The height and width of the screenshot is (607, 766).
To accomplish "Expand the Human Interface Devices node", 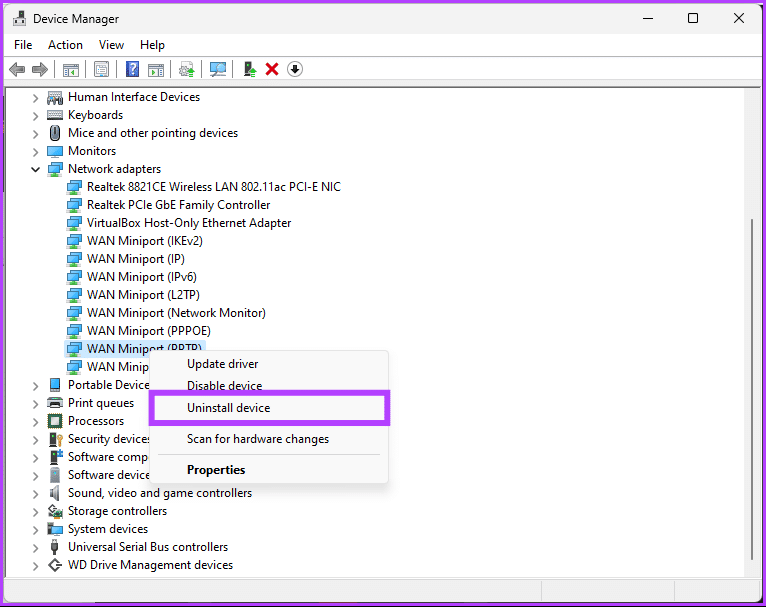I will (35, 98).
